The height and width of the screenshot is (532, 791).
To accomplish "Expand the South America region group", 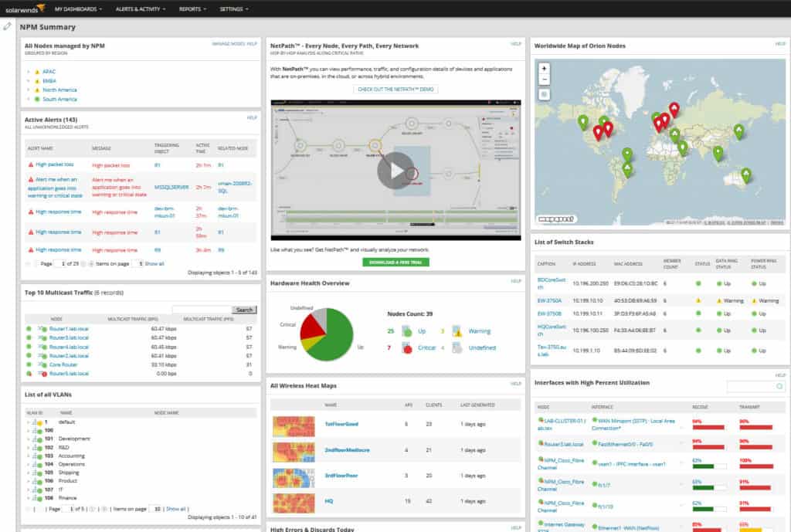I will [29, 100].
